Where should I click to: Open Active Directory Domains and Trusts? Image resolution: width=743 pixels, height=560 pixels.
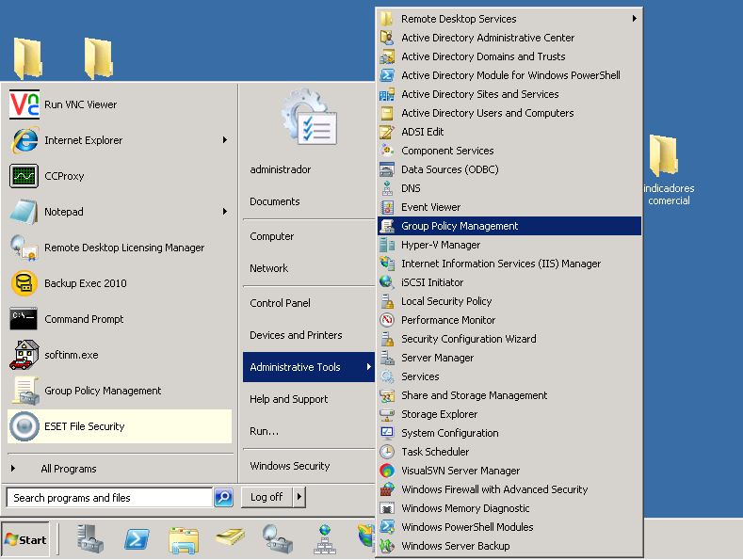(x=509, y=56)
